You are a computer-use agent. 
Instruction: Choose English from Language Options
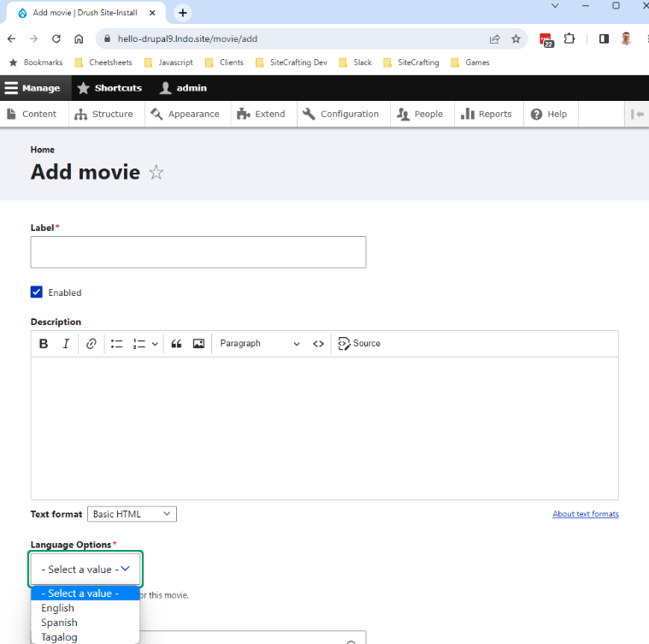(86, 607)
